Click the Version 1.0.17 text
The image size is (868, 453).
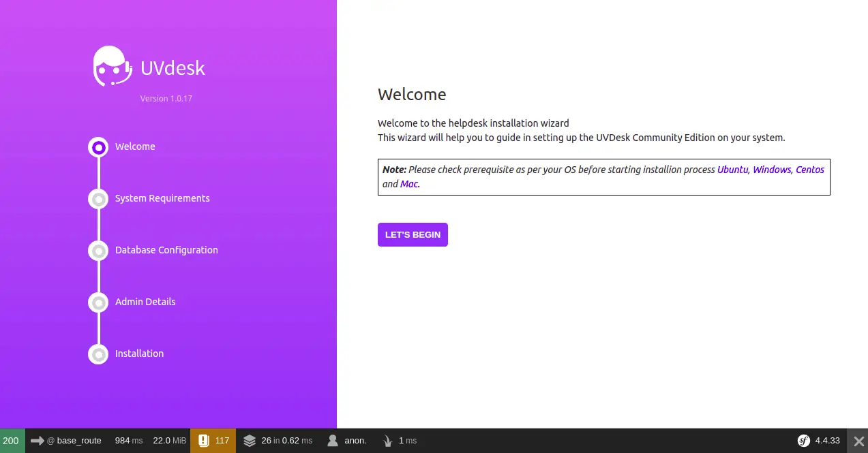coord(166,99)
